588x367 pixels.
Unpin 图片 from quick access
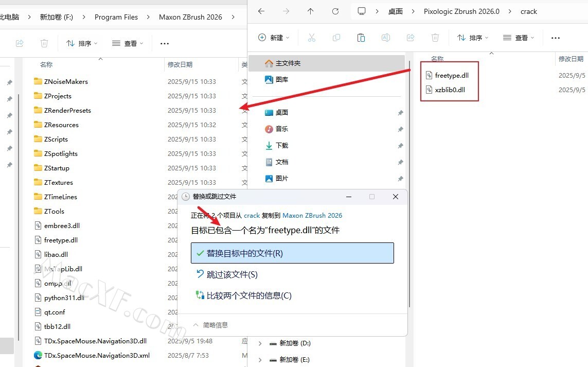click(401, 179)
